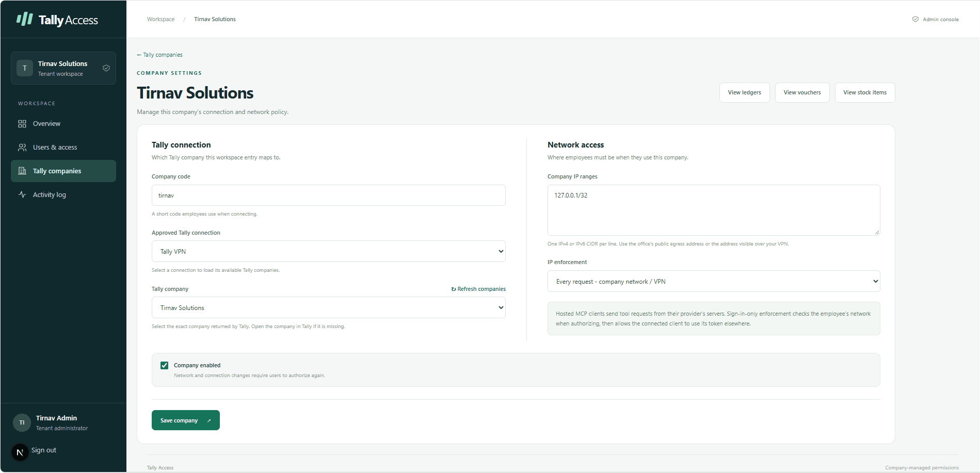Screen dimensions: 980x473
Task: Click the N circle icon near Sign out
Action: (20, 452)
